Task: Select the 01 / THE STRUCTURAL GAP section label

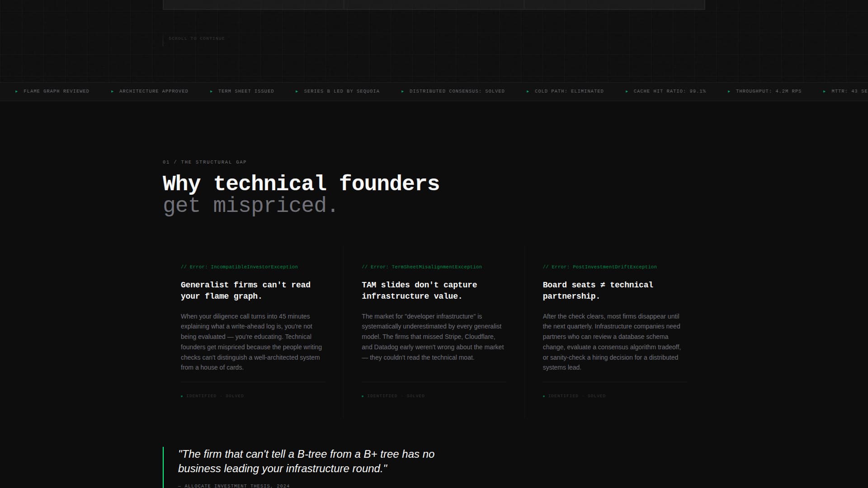Action: pyautogui.click(x=204, y=162)
